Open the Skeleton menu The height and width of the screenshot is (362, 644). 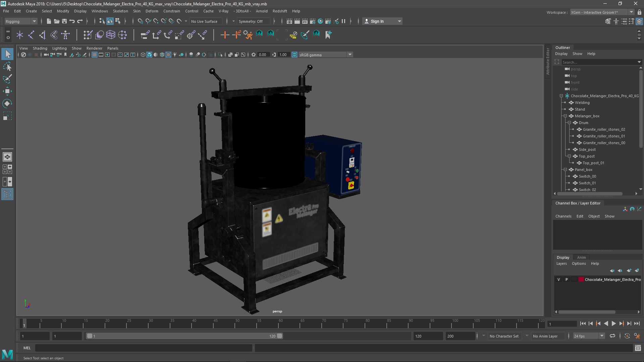(x=120, y=11)
